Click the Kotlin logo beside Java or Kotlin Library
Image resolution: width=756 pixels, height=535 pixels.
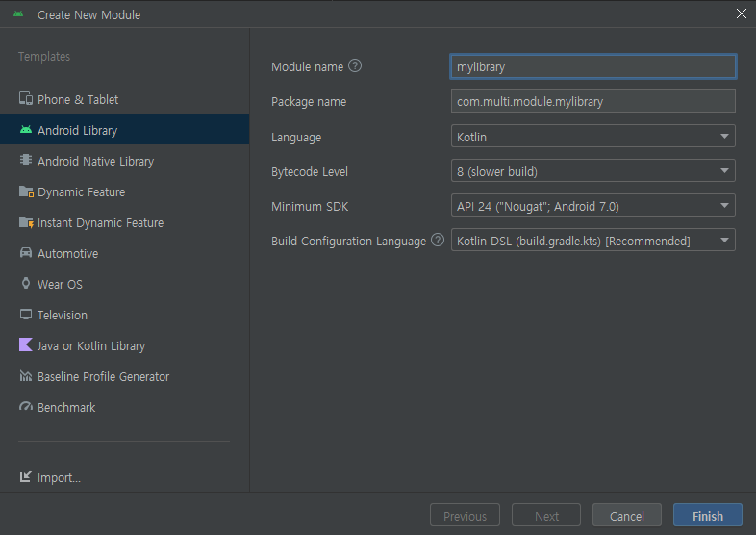point(26,344)
